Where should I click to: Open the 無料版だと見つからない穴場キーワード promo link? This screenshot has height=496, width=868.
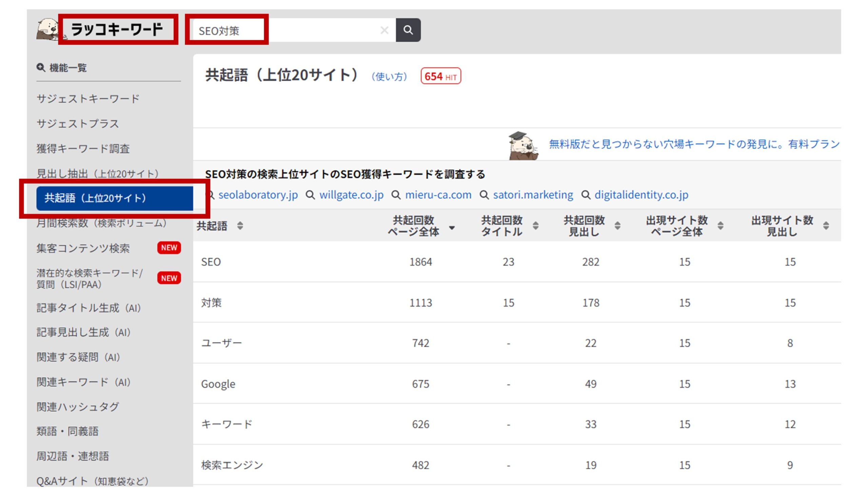[x=695, y=144]
